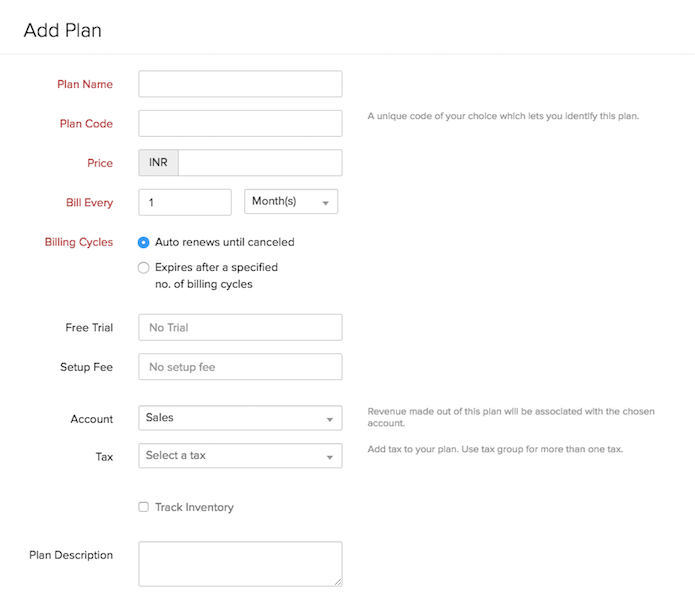The width and height of the screenshot is (695, 600).
Task: Click the Plan Description text area
Action: click(x=240, y=563)
